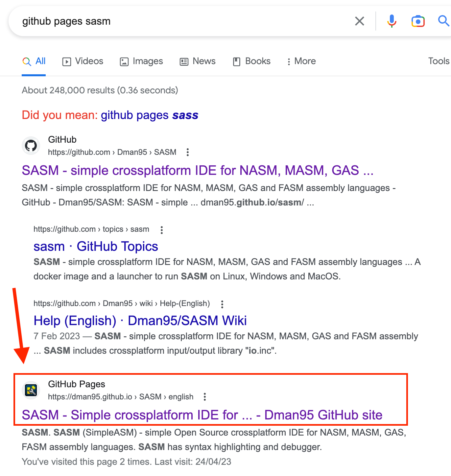Switch to the Videos tab

tap(83, 61)
